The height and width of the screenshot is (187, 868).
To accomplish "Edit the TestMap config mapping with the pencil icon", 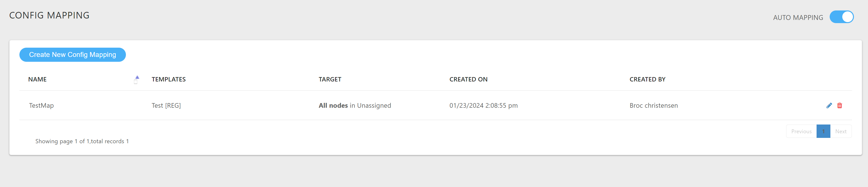I will point(829,106).
